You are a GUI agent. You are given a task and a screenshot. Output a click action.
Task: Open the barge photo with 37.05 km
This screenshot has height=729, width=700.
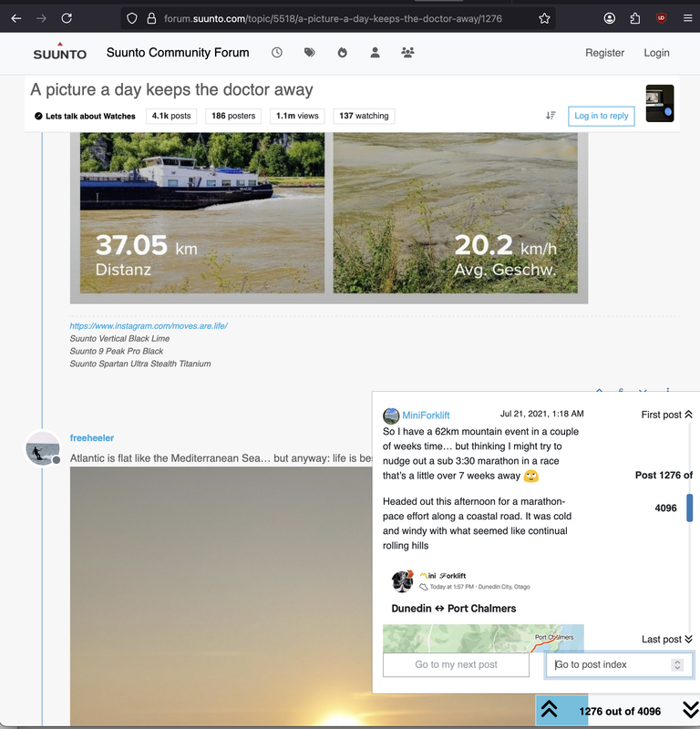[202, 212]
